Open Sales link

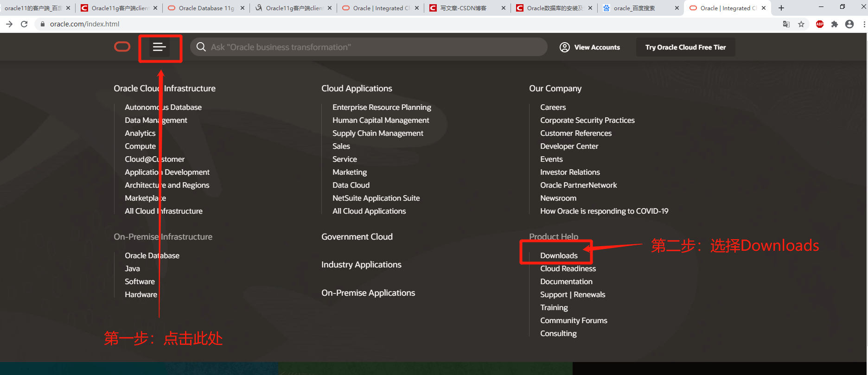click(x=341, y=146)
